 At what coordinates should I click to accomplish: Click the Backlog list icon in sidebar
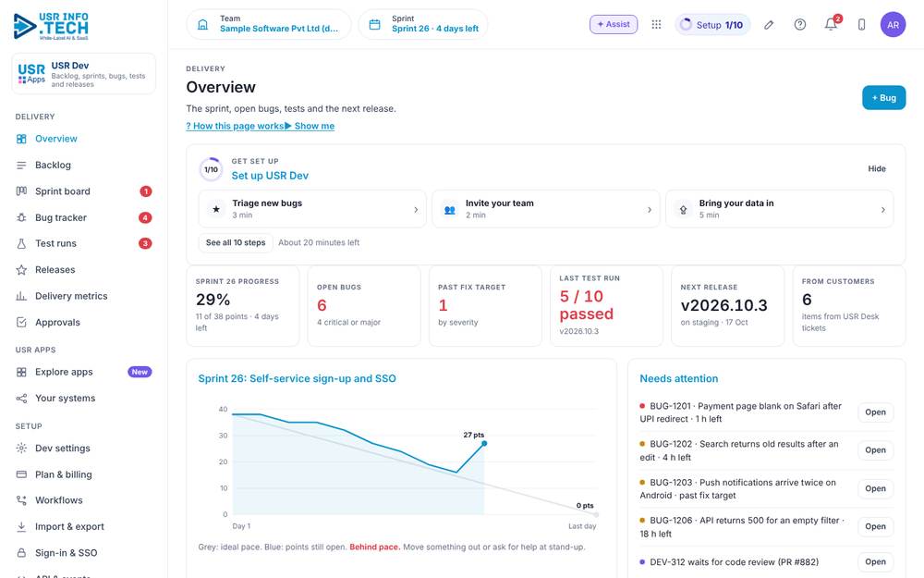pos(21,166)
